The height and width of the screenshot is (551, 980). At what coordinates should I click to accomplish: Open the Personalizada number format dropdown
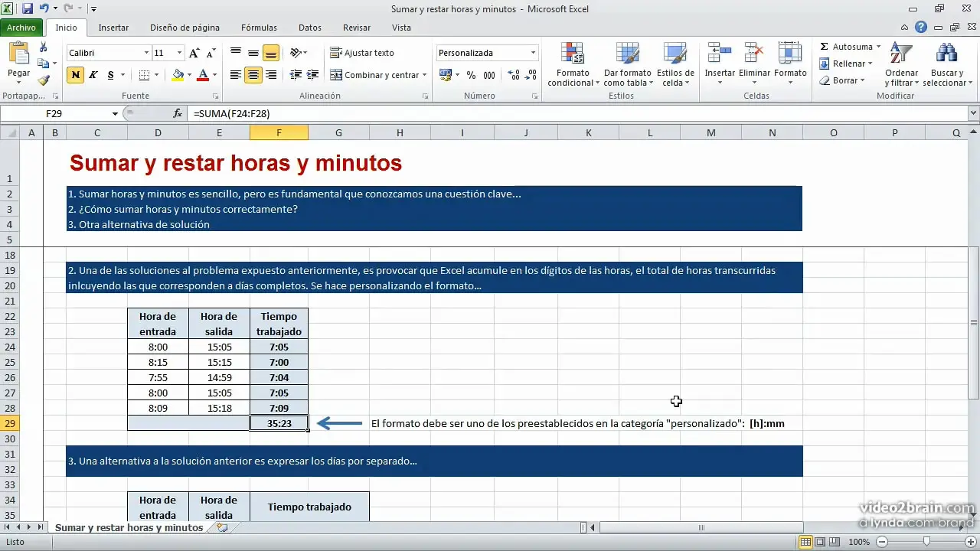click(x=534, y=53)
